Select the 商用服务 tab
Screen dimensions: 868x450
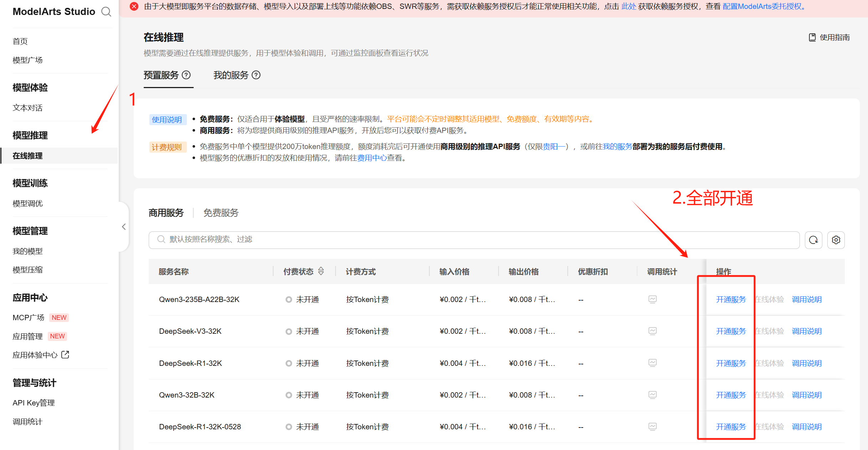click(x=166, y=213)
